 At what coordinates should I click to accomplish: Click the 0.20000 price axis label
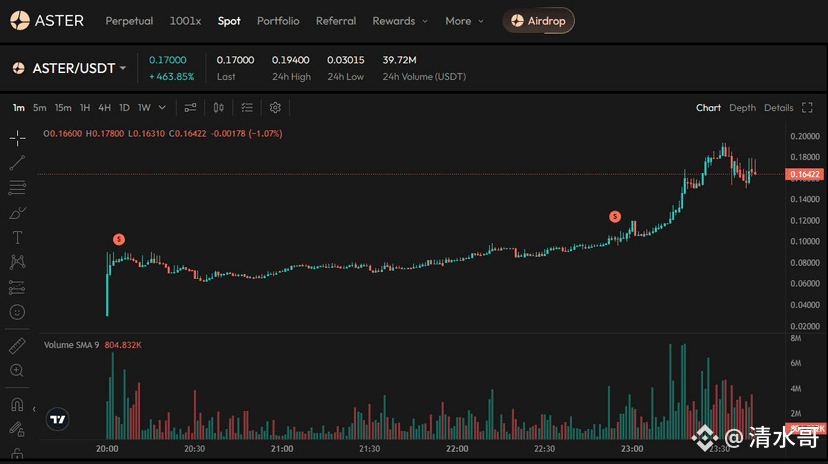click(805, 136)
